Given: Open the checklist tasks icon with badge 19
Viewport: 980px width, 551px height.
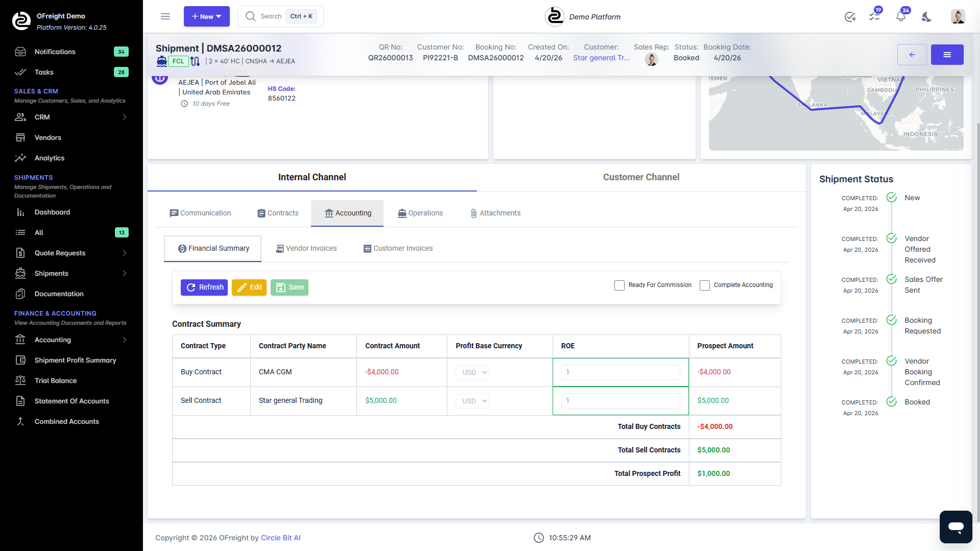Looking at the screenshot, I should pyautogui.click(x=874, y=16).
